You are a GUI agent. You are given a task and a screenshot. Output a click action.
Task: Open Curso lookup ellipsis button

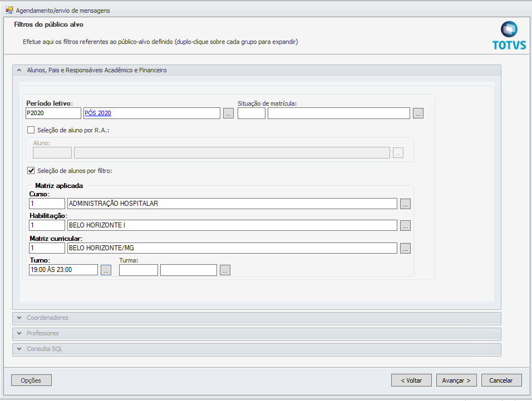(405, 204)
